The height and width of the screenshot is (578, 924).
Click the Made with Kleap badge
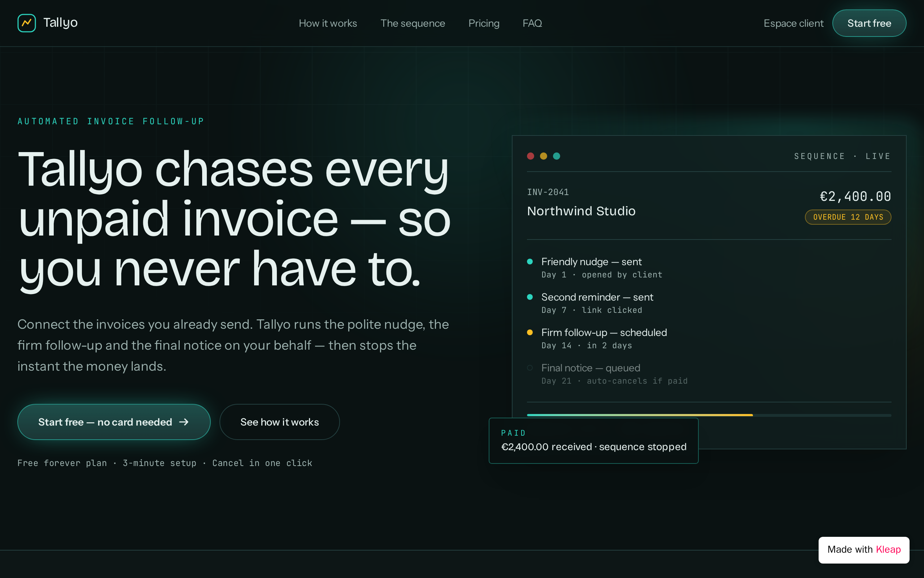(864, 550)
